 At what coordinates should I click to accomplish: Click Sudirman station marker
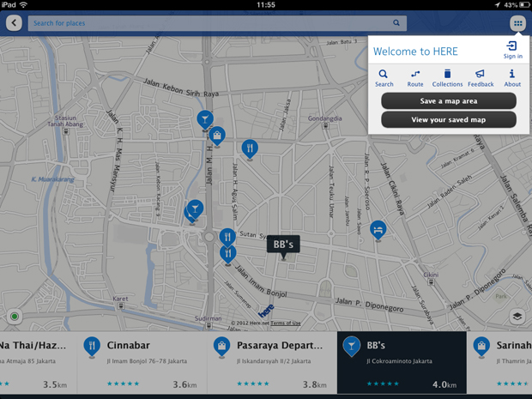[x=209, y=326]
